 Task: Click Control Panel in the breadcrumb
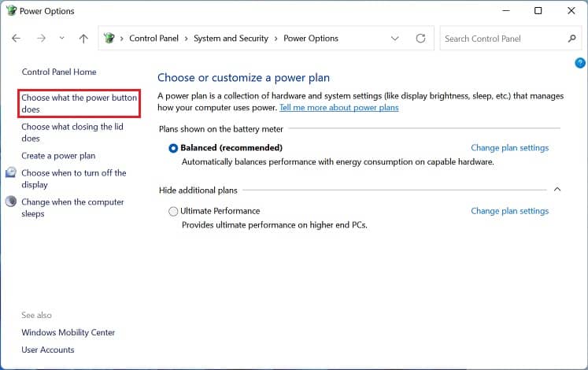coord(153,39)
